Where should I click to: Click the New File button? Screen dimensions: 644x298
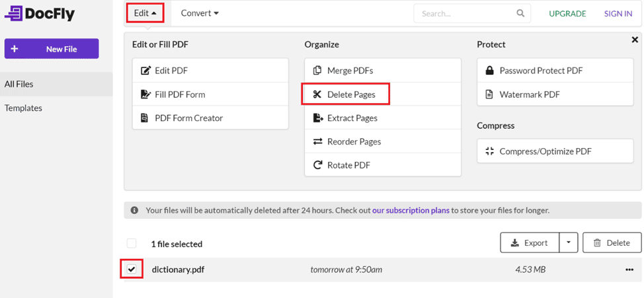(x=52, y=49)
